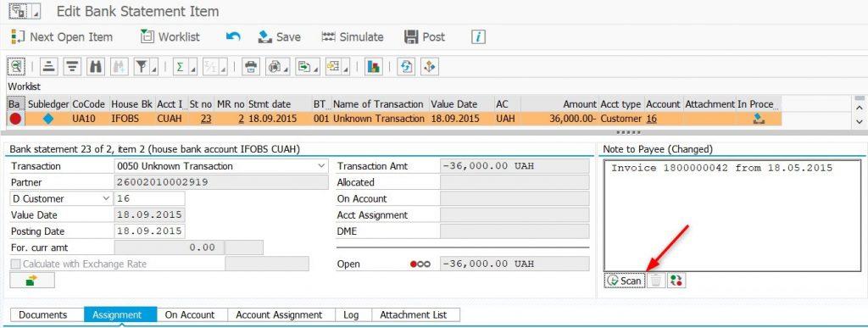This screenshot has height=328, width=868.
Task: Print the worklist via the printer icon
Action: 251,67
